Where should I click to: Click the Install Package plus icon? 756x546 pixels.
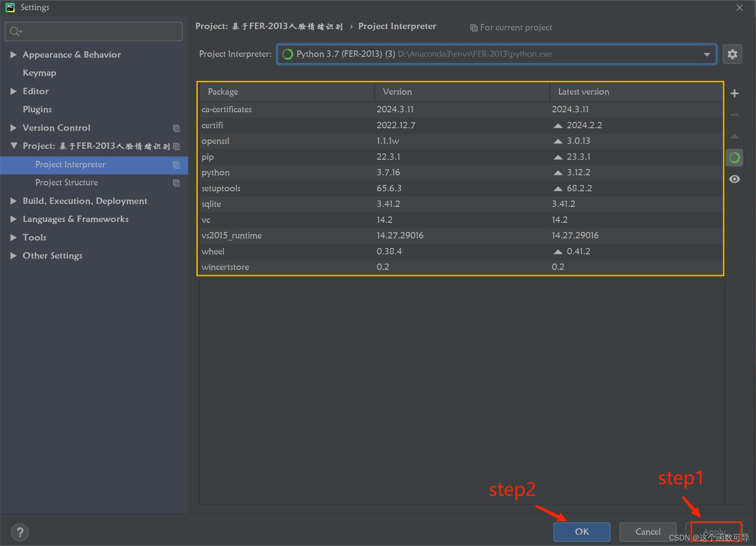(x=734, y=93)
